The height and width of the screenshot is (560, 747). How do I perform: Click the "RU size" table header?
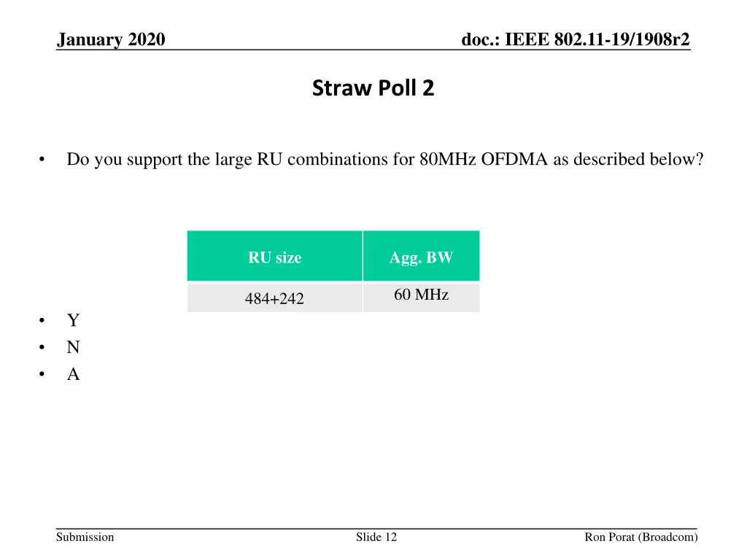[x=274, y=257]
